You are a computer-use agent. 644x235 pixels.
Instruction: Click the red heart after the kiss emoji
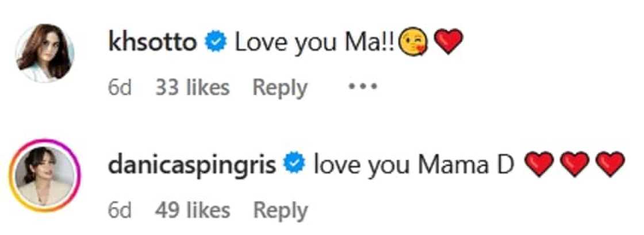448,44
